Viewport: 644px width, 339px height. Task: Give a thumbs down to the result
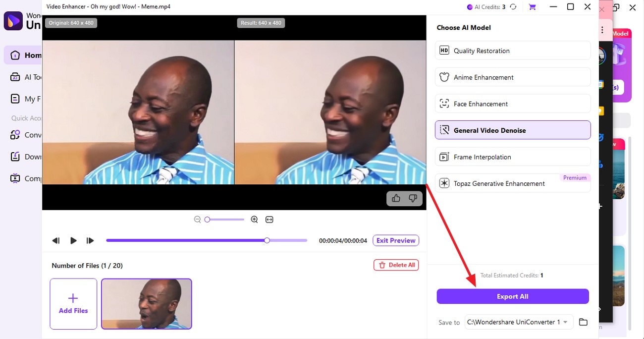click(413, 198)
